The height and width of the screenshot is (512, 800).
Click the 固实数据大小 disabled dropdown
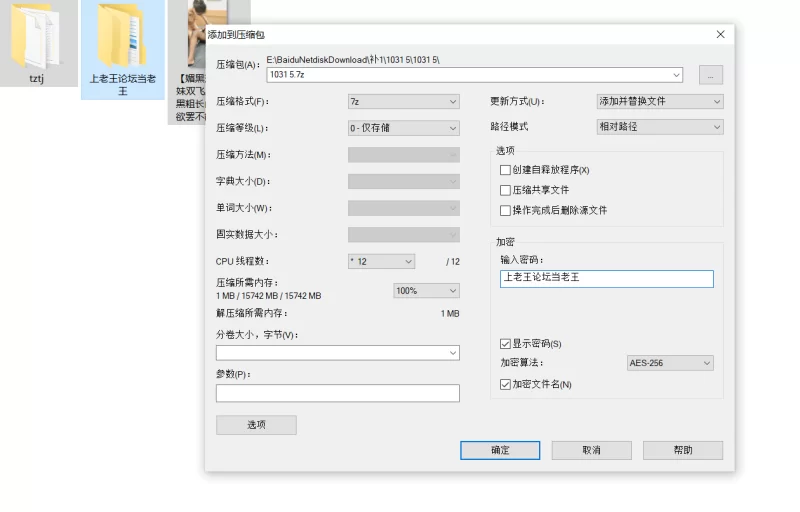pos(404,235)
